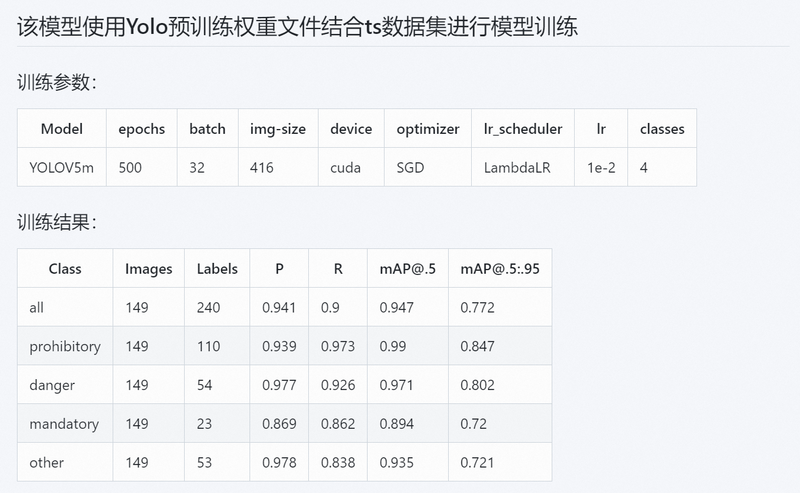Click the img-size value 416
Screen dimensions: 800x493
(261, 167)
